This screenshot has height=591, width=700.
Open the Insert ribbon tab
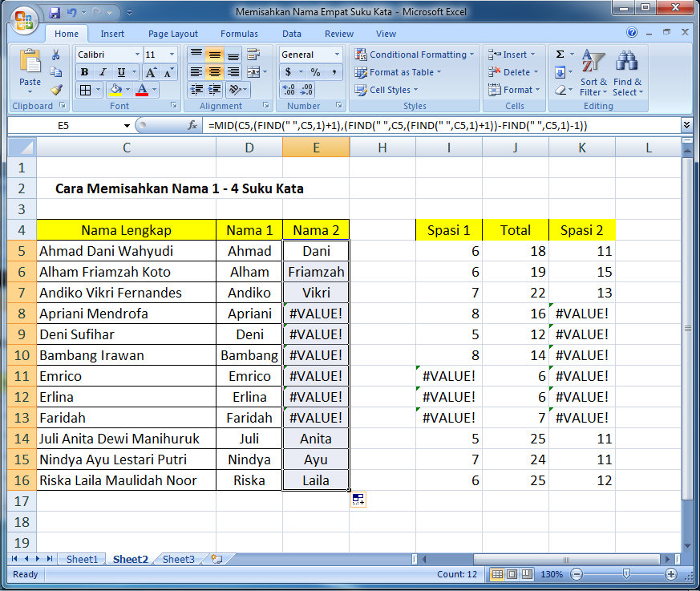[112, 34]
